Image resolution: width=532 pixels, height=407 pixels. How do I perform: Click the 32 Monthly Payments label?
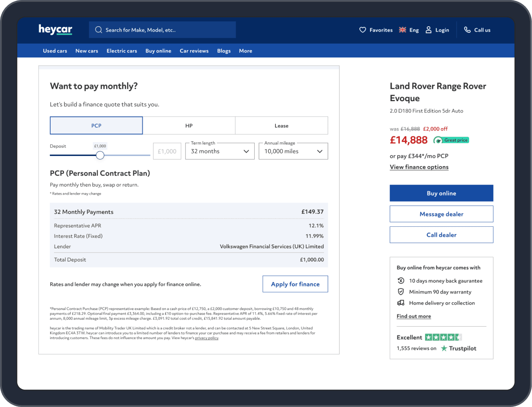point(84,212)
